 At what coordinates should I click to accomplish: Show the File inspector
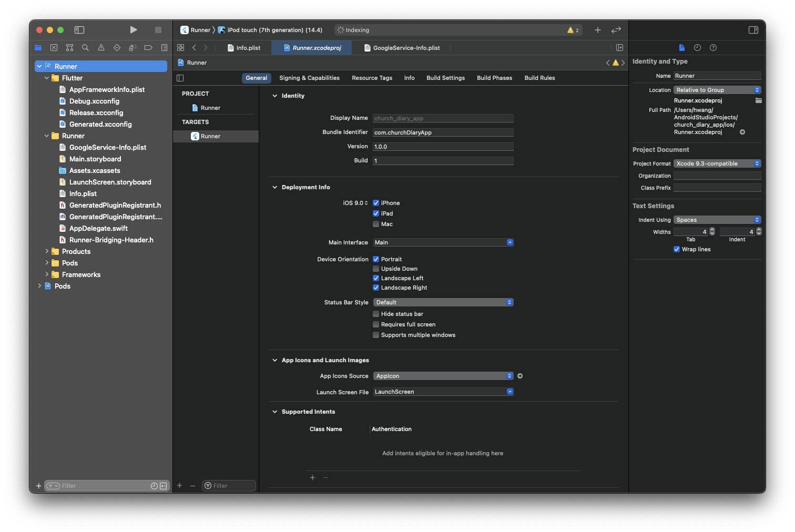(681, 48)
